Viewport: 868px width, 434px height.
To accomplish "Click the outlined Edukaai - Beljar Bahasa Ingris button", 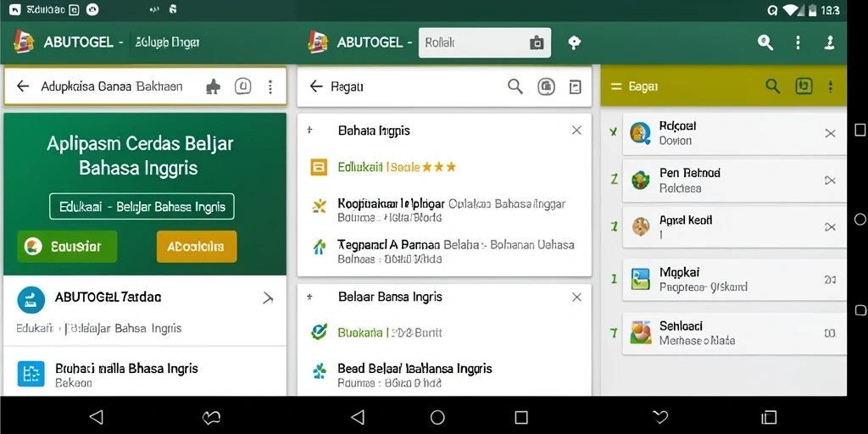I will pos(142,207).
